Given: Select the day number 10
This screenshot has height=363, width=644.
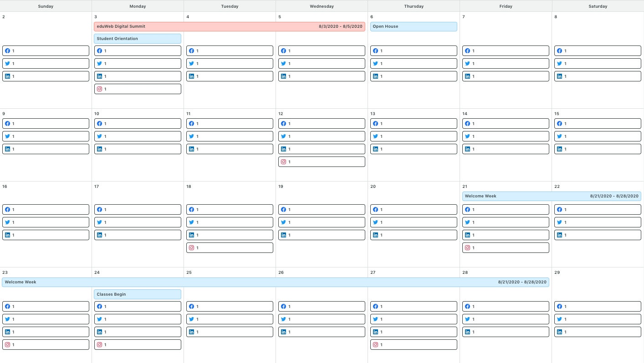Looking at the screenshot, I should (x=97, y=114).
